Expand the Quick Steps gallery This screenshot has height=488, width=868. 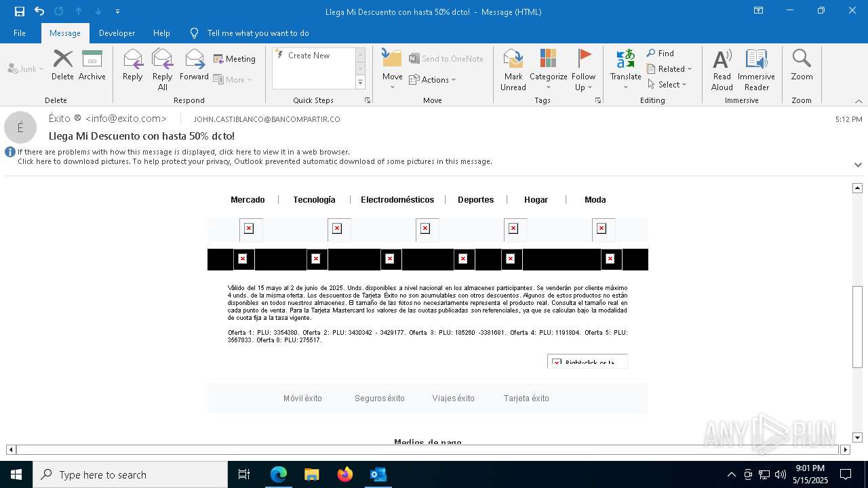click(360, 83)
